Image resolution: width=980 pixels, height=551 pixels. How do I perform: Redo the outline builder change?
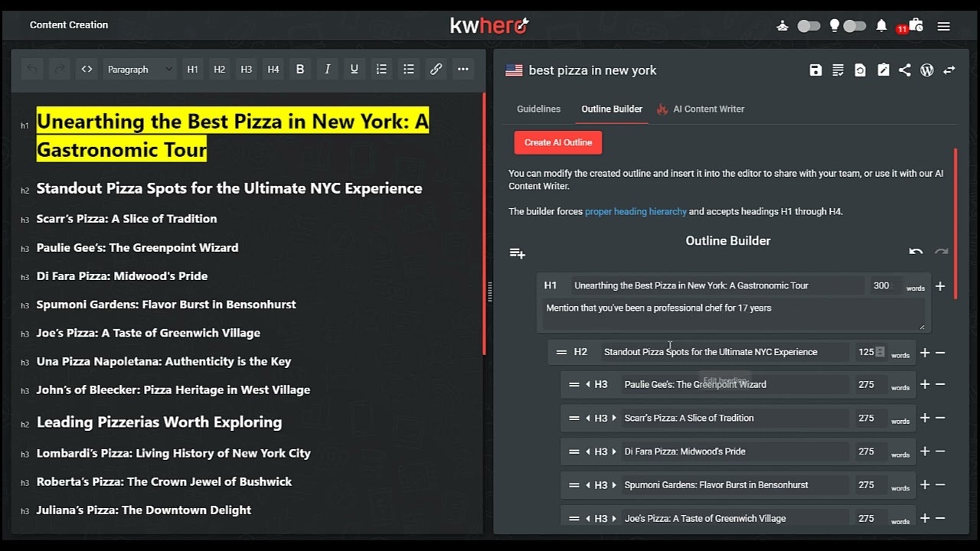click(942, 252)
